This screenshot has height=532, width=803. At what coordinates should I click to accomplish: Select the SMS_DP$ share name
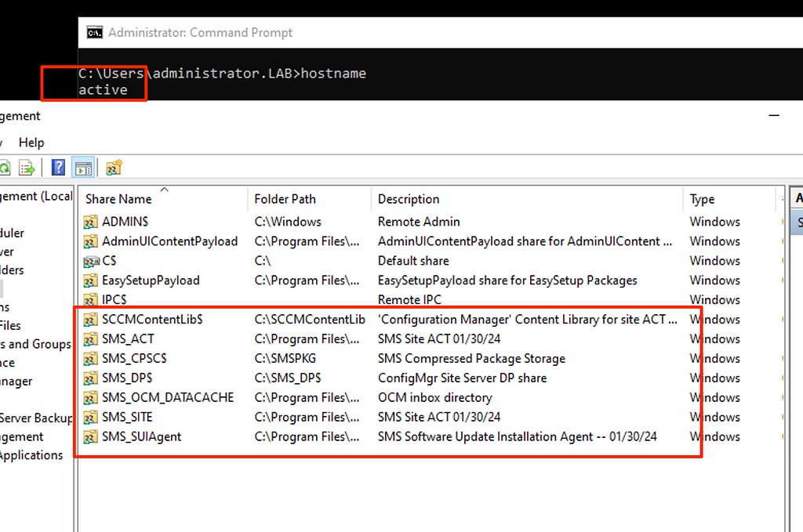tap(127, 378)
